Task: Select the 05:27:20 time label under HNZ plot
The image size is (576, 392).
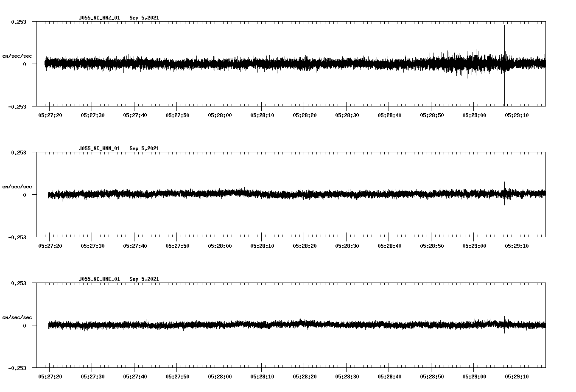Action: 50,115
